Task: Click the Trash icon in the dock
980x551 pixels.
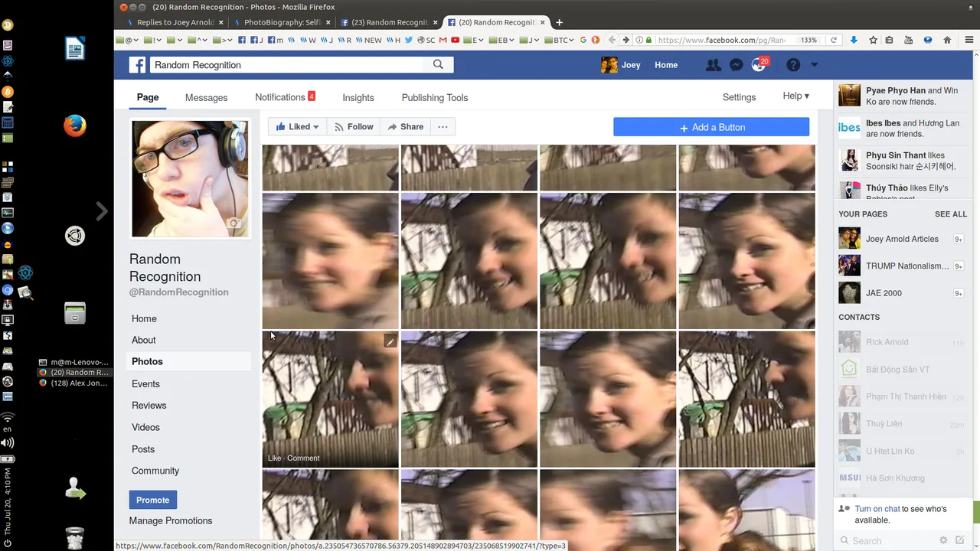Action: (74, 538)
